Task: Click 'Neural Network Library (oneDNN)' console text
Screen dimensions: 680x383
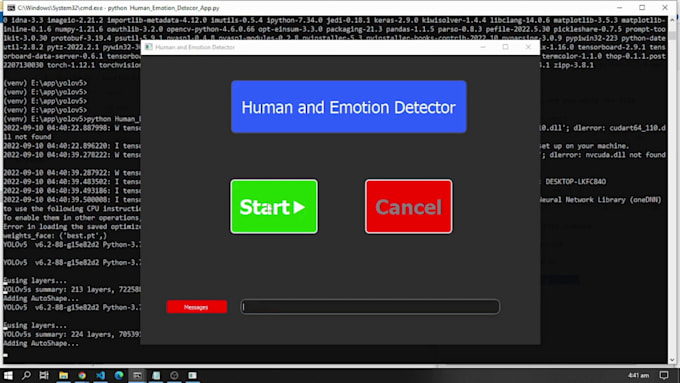Action: tap(601, 200)
